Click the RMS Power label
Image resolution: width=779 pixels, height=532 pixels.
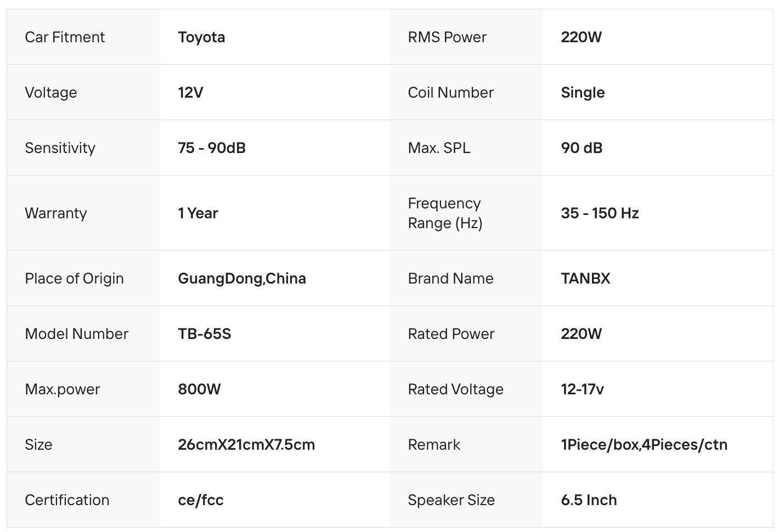447,37
